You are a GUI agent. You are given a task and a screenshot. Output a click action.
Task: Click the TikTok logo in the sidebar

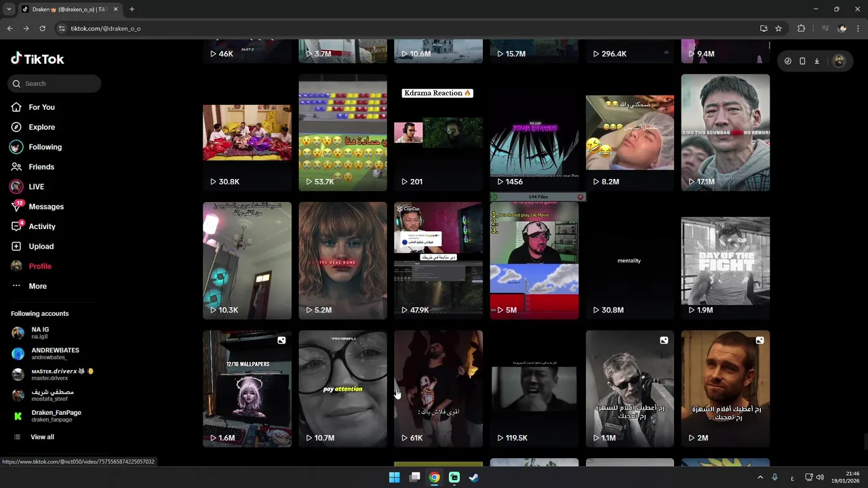pyautogui.click(x=37, y=59)
